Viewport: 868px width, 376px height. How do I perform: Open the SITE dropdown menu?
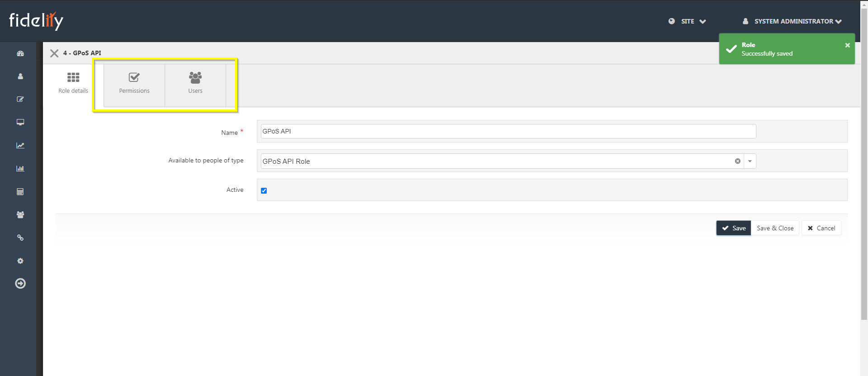687,21
